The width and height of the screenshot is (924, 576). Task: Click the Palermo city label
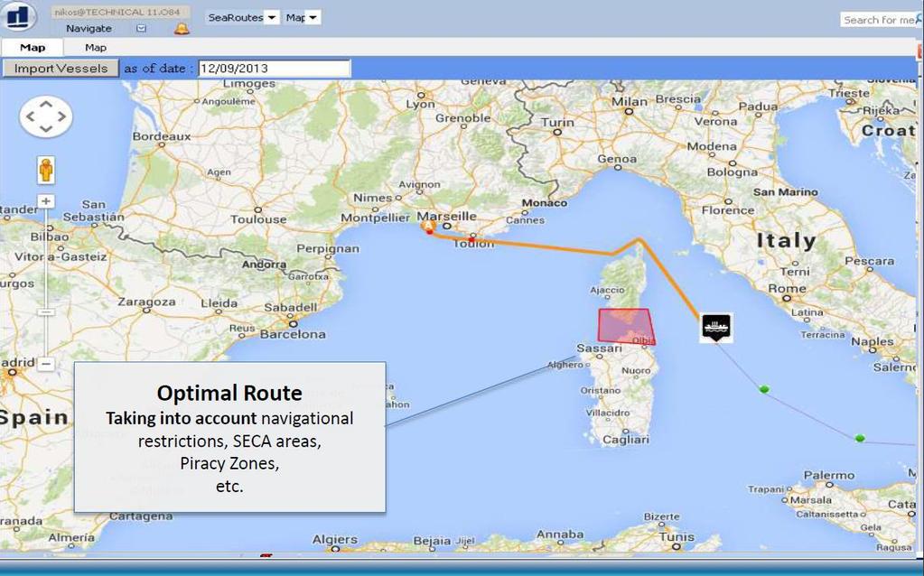point(829,475)
